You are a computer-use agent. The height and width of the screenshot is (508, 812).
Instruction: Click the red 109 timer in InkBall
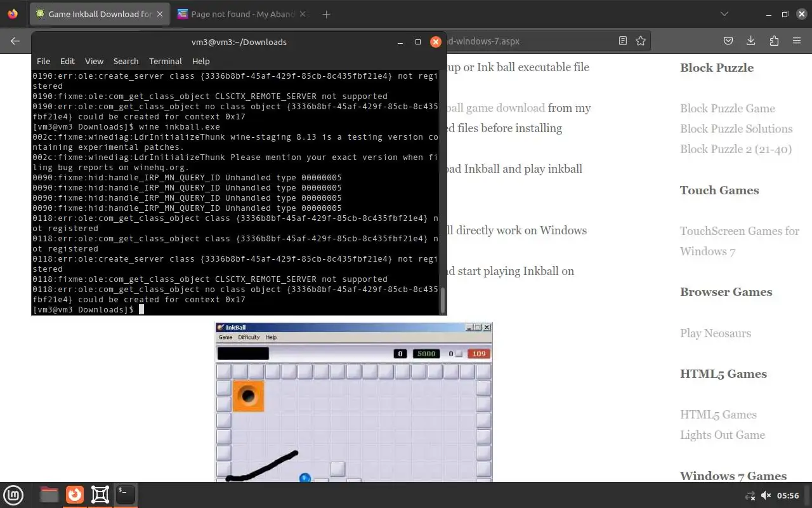tap(479, 354)
